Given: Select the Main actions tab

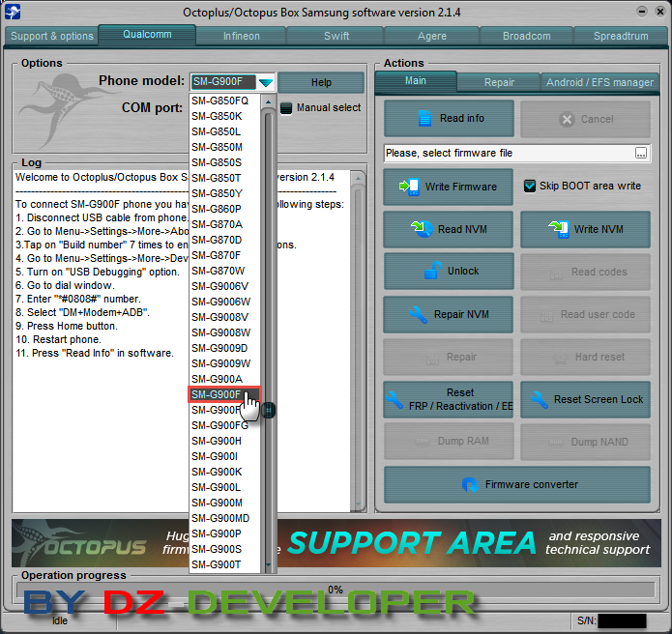Looking at the screenshot, I should coord(415,81).
